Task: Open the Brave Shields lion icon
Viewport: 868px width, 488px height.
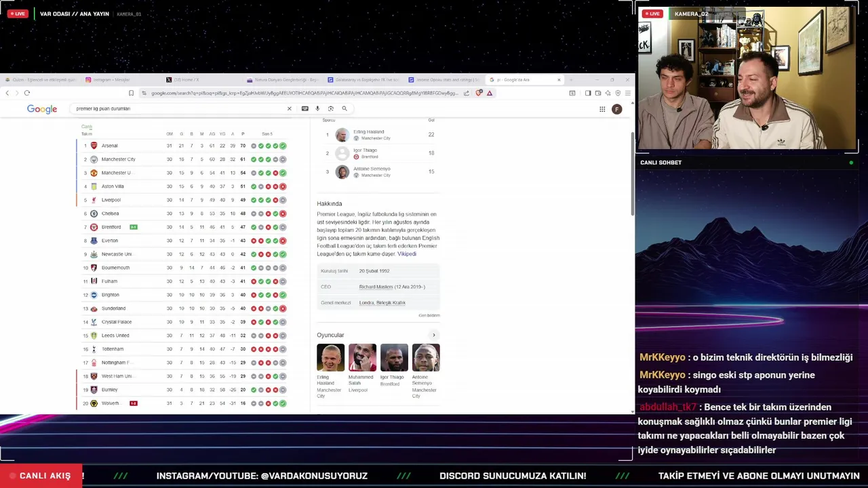Action: click(x=479, y=93)
